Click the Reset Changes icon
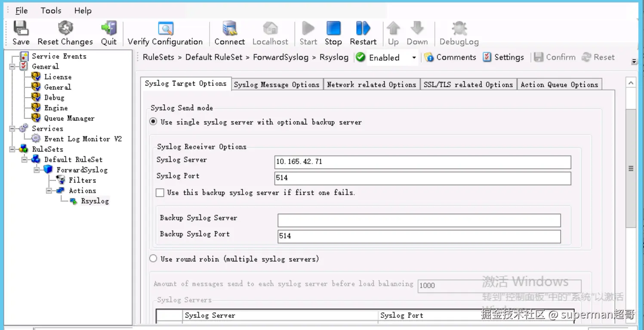 65,28
